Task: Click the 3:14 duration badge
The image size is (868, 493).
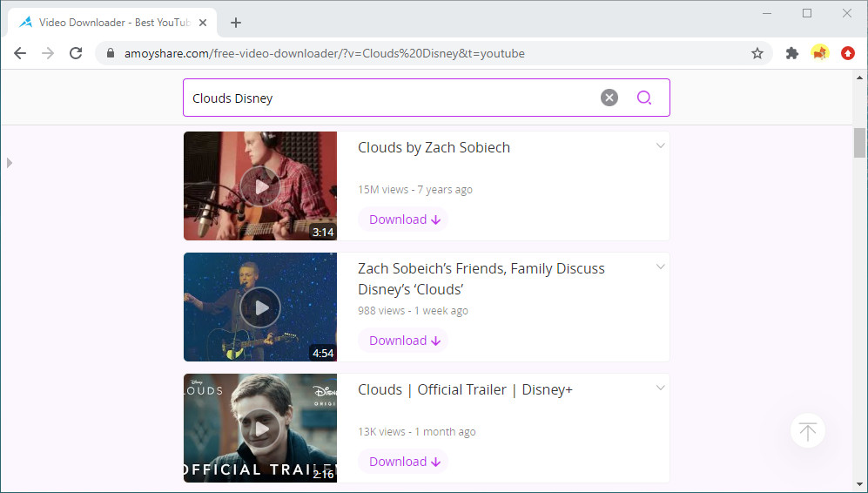Action: click(323, 232)
